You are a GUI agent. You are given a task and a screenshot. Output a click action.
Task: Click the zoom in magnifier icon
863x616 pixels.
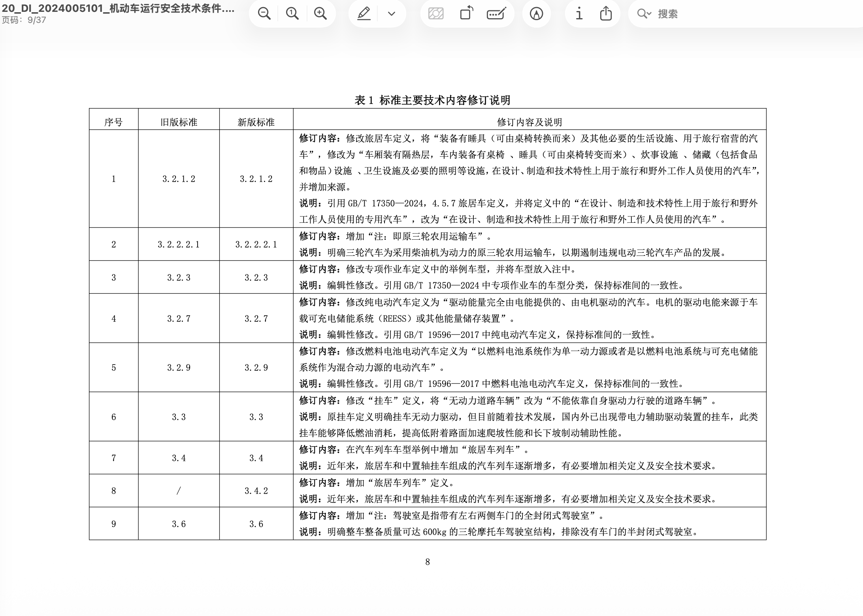pos(320,14)
